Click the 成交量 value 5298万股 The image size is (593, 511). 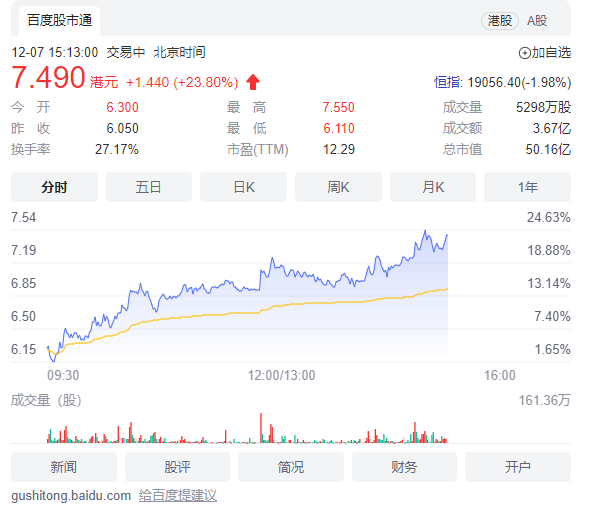click(543, 107)
